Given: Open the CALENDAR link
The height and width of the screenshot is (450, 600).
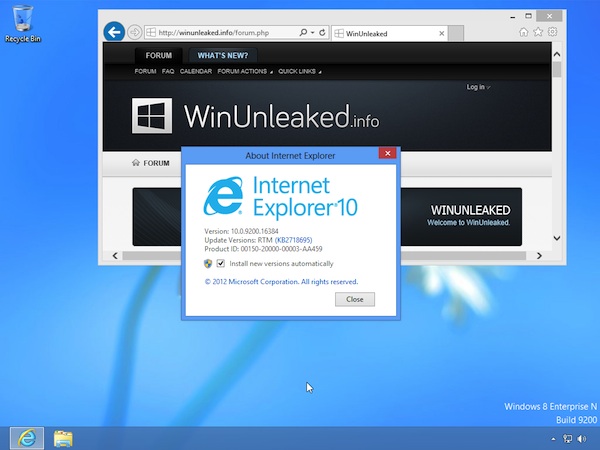Looking at the screenshot, I should tap(196, 71).
